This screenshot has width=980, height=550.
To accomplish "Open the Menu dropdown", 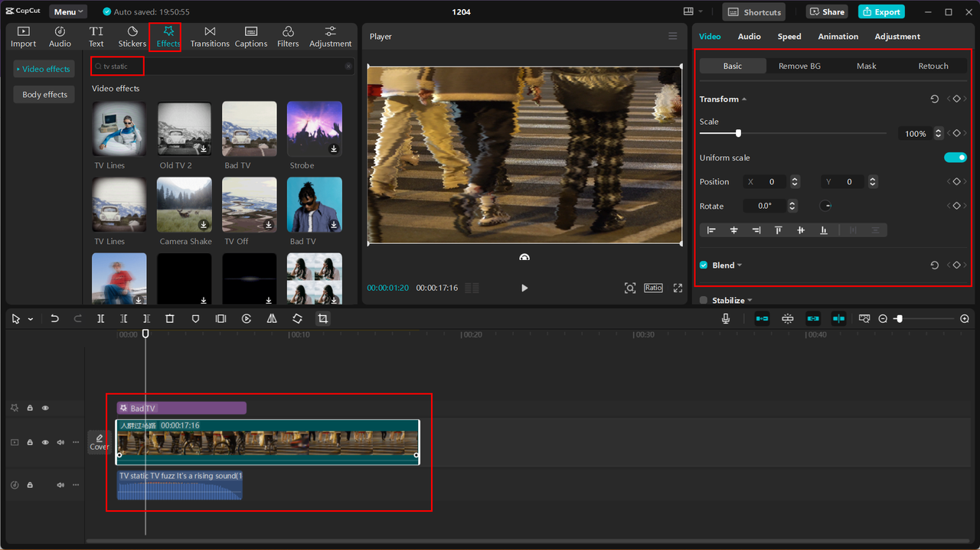I will [x=68, y=12].
